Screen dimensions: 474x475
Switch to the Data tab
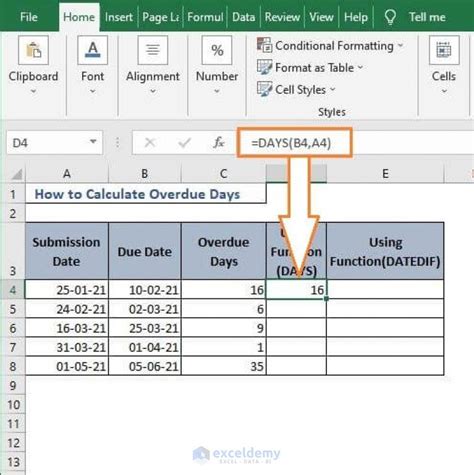pos(243,17)
